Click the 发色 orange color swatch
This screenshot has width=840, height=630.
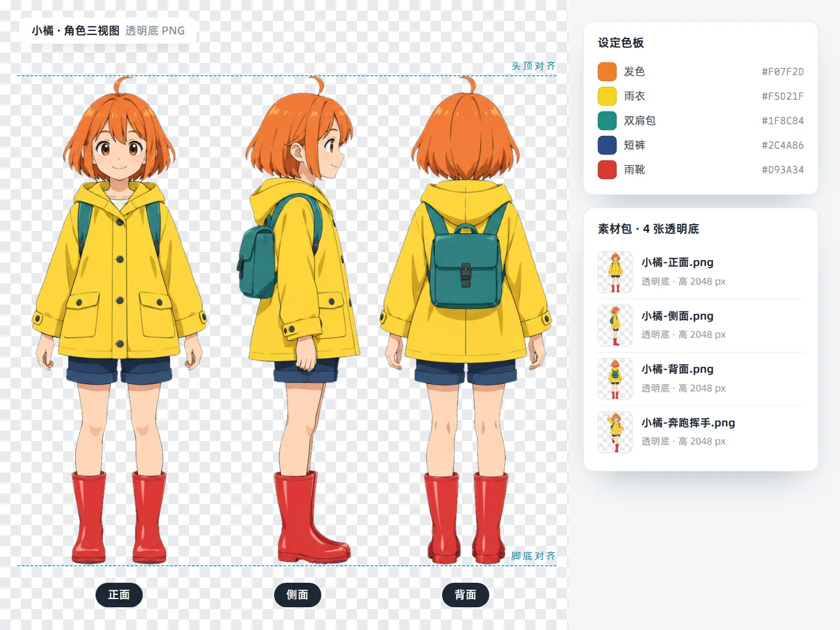click(x=607, y=72)
